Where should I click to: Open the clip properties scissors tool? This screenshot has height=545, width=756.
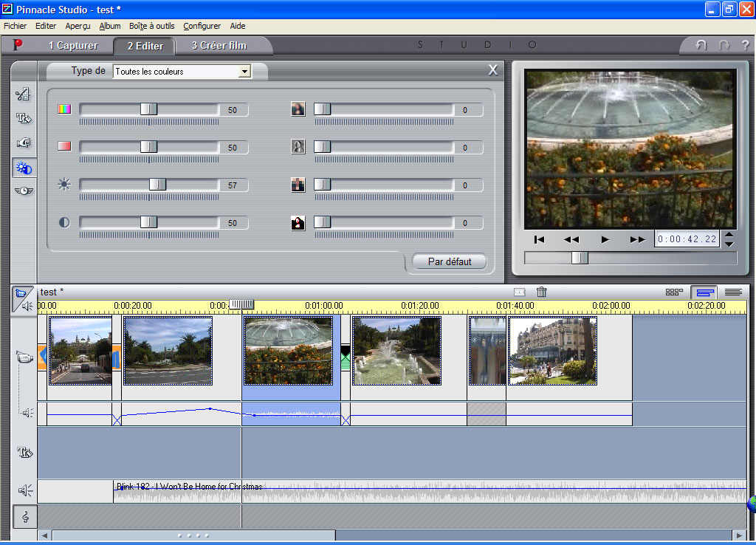pos(23,94)
